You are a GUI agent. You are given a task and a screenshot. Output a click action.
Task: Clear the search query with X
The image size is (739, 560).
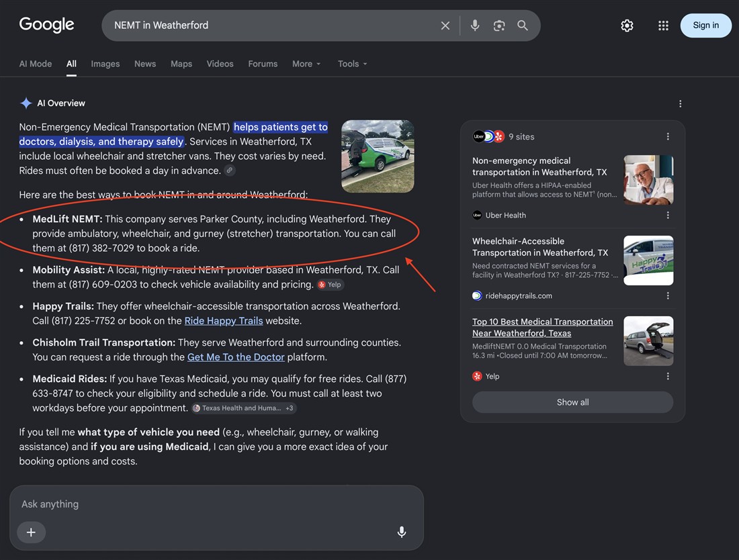445,26
